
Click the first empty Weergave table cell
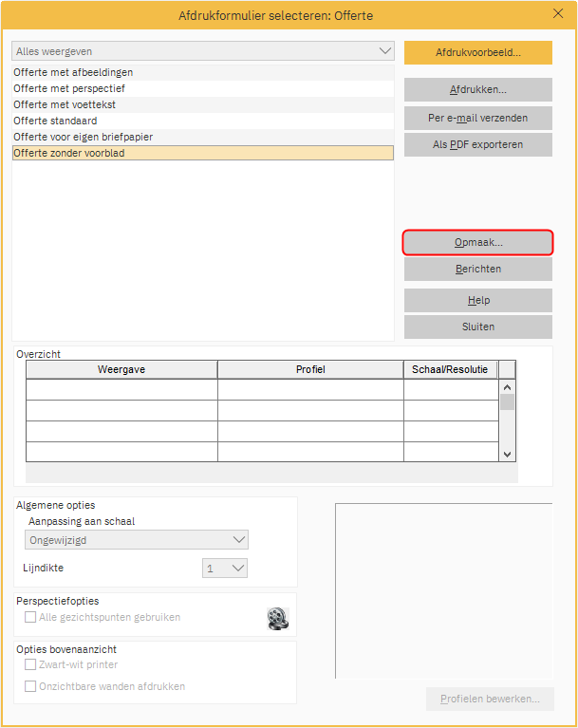point(121,389)
